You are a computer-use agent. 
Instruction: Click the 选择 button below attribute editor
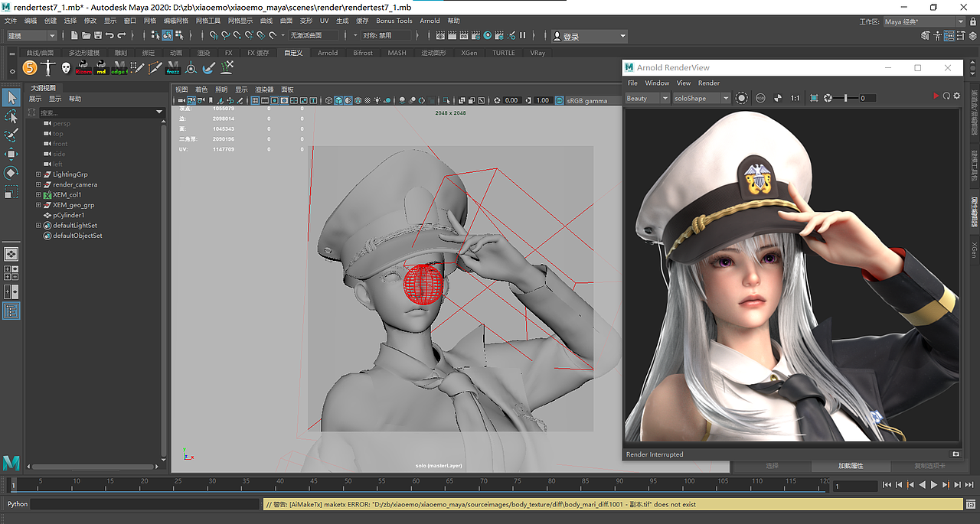(x=772, y=466)
